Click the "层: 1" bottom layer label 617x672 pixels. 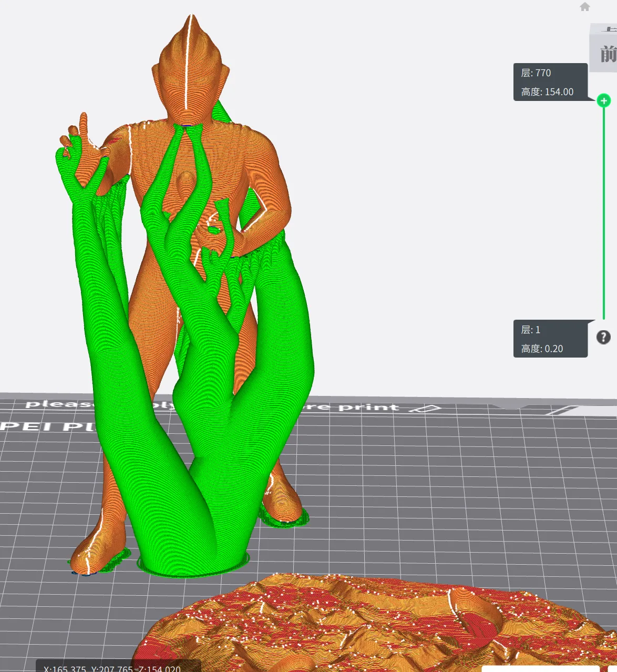[530, 330]
